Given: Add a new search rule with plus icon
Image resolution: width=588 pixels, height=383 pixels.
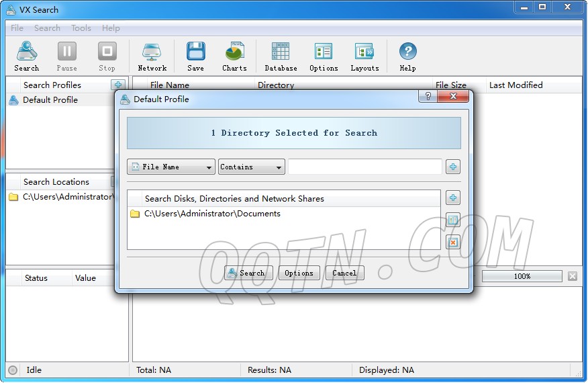Looking at the screenshot, I should coord(453,167).
